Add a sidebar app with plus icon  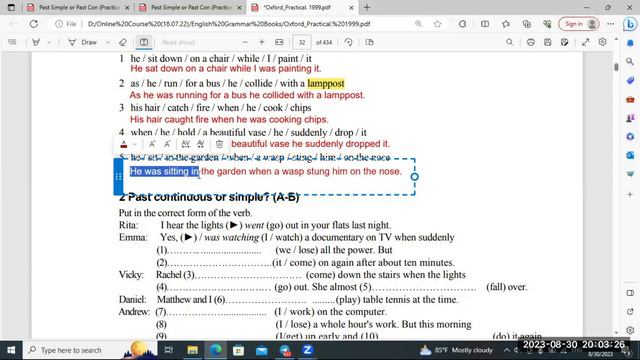(630, 194)
